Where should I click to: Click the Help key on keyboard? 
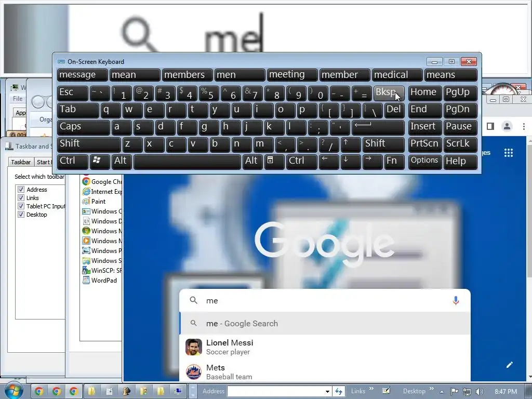tap(460, 161)
